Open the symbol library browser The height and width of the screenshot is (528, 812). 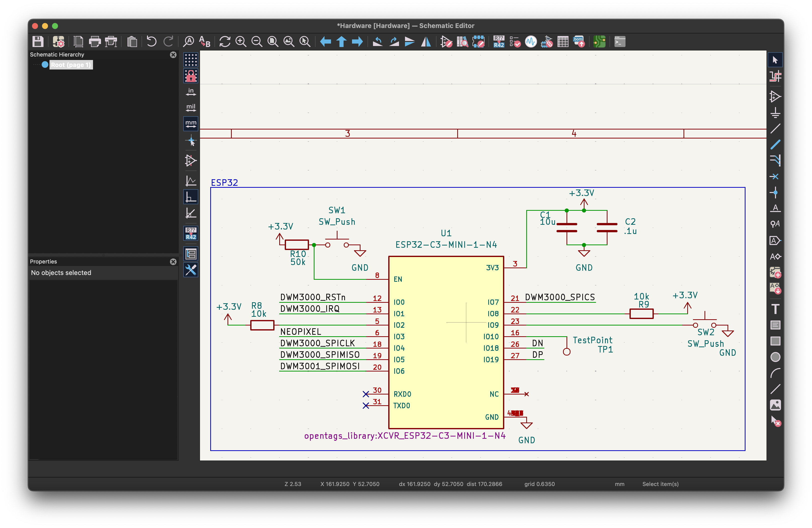[x=462, y=41]
